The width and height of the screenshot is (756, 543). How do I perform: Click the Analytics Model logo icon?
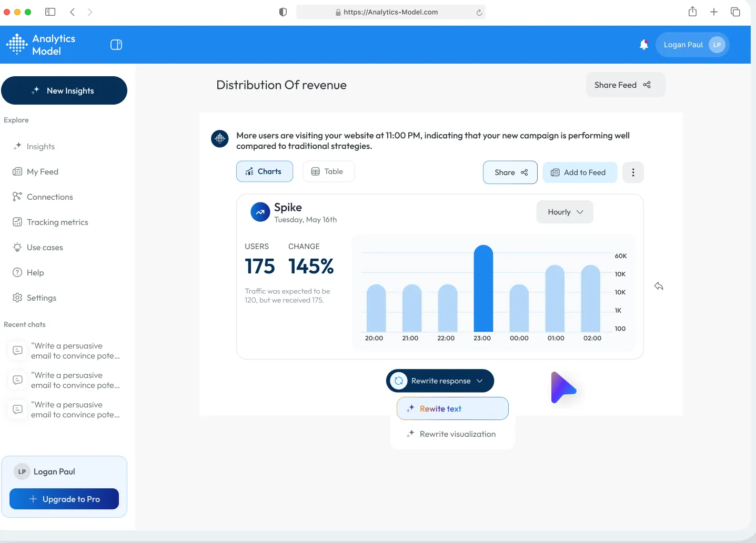(x=17, y=45)
